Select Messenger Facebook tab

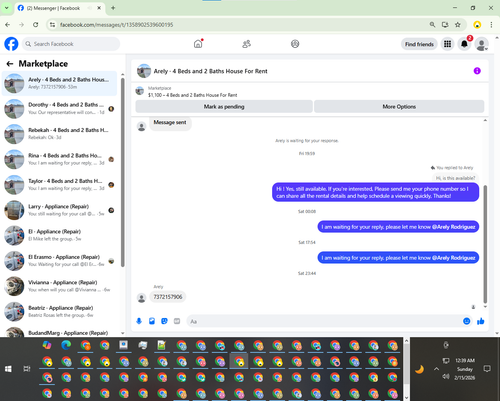point(60,8)
